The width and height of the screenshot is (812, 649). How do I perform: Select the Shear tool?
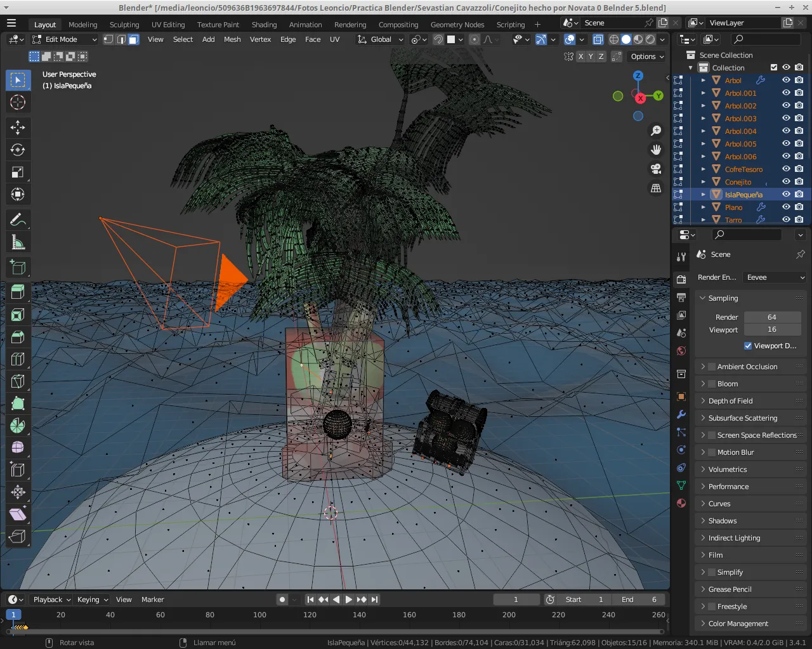click(x=18, y=515)
